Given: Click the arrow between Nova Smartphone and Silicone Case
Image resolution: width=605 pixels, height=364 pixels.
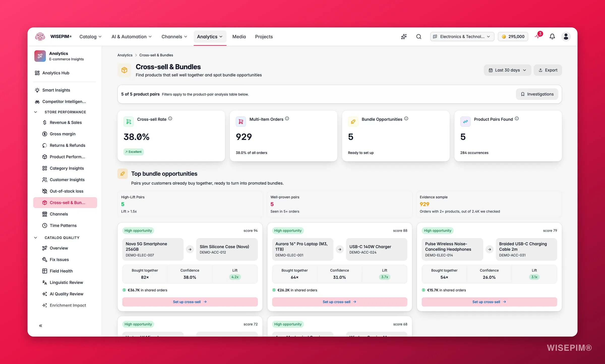Looking at the screenshot, I should [190, 249].
